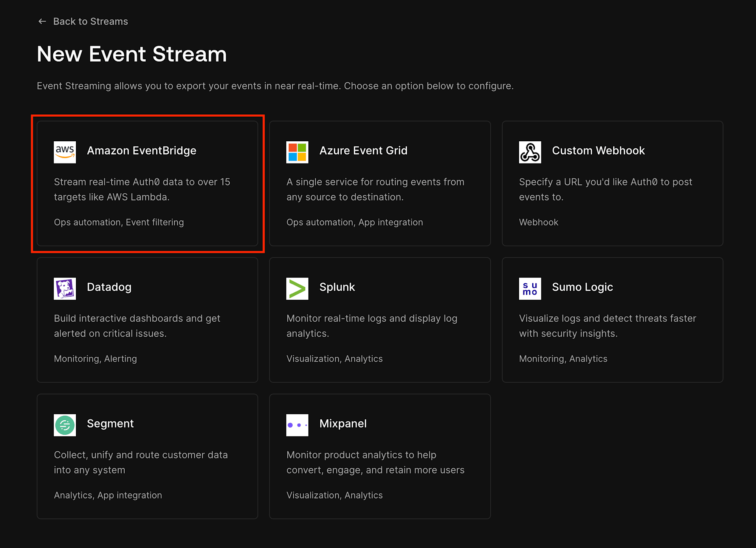
Task: Click the Splunk green arrow icon
Action: (297, 289)
